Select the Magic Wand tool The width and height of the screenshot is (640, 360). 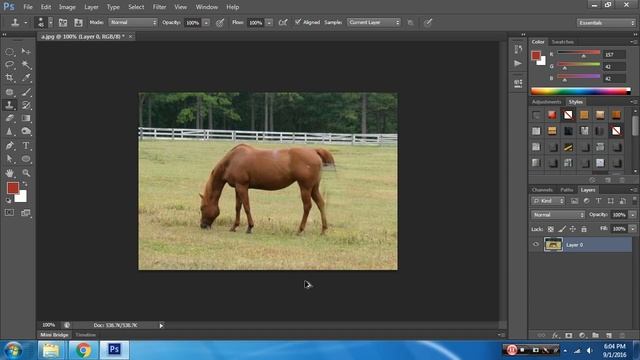click(26, 64)
